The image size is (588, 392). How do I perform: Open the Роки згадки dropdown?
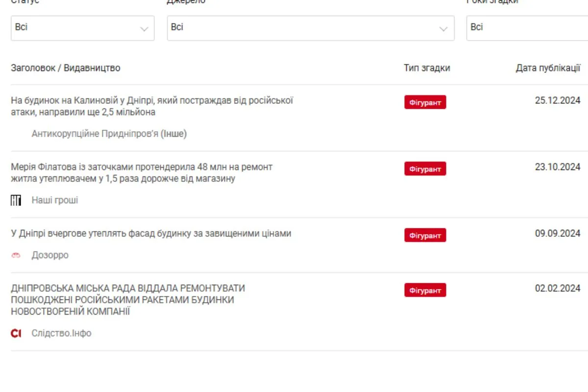click(527, 28)
